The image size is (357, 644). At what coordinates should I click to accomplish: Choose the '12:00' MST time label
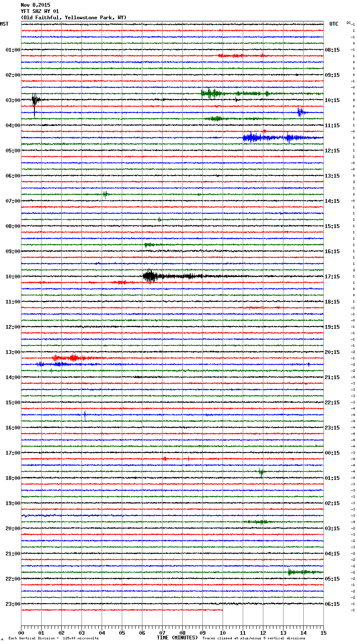(x=13, y=327)
